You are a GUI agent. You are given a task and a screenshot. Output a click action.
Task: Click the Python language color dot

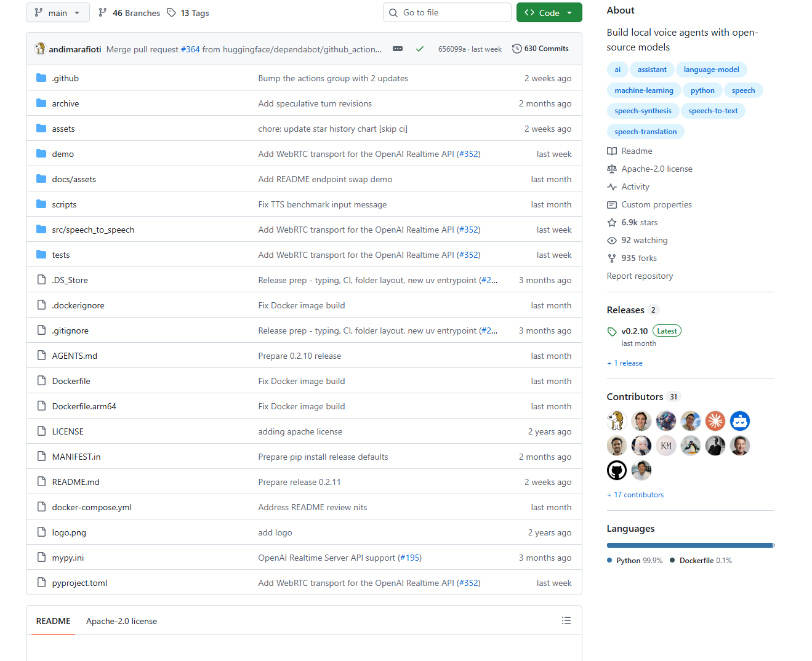point(609,560)
